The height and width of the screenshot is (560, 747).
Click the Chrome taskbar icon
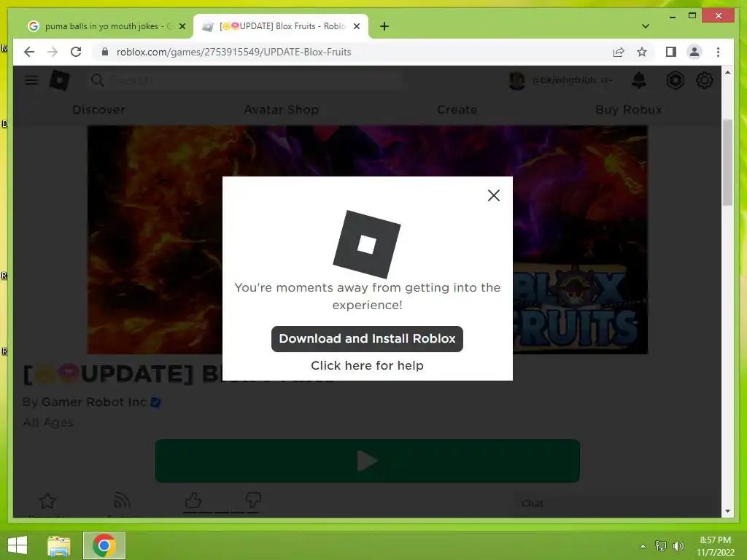[104, 545]
